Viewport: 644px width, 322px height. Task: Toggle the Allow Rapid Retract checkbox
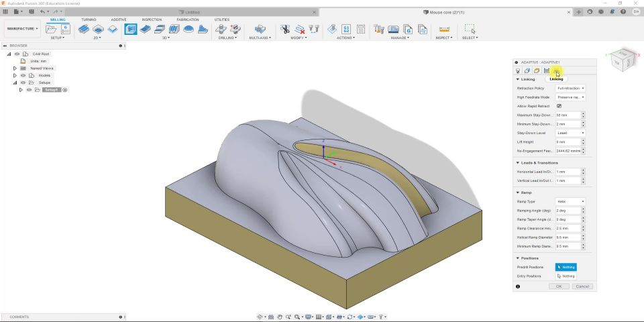pos(559,106)
